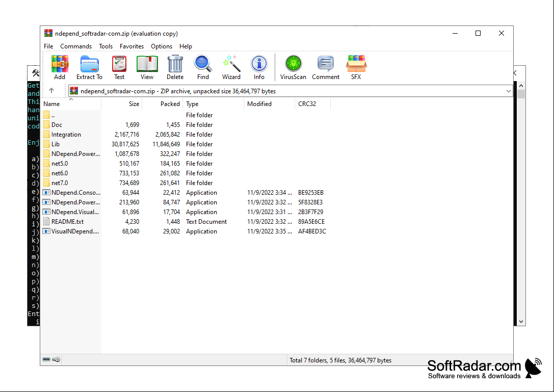Expand the archive path dropdown arrow
The width and height of the screenshot is (554, 392).
(509, 91)
